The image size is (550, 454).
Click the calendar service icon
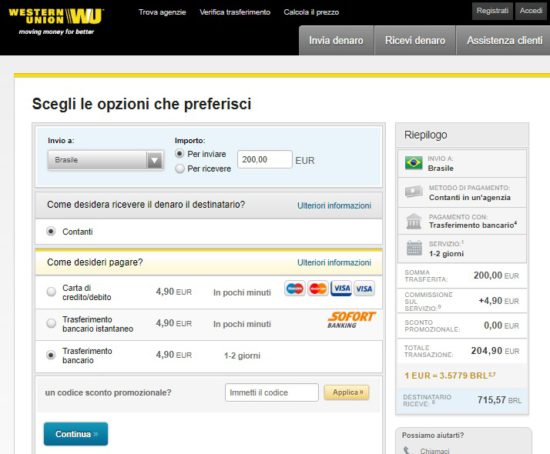414,248
